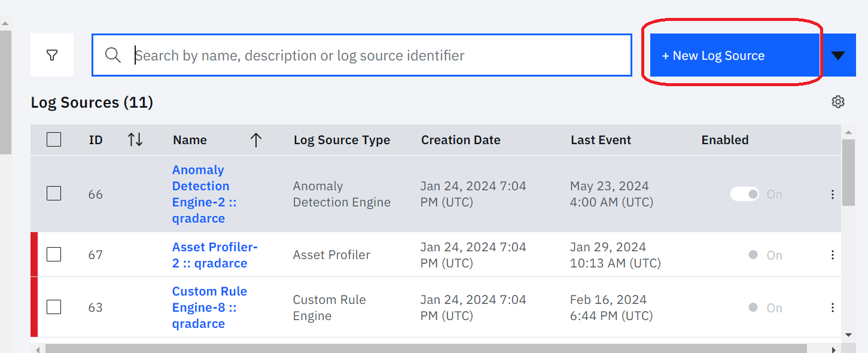868x353 pixels.
Task: Focus the log source search field
Action: coord(377,56)
